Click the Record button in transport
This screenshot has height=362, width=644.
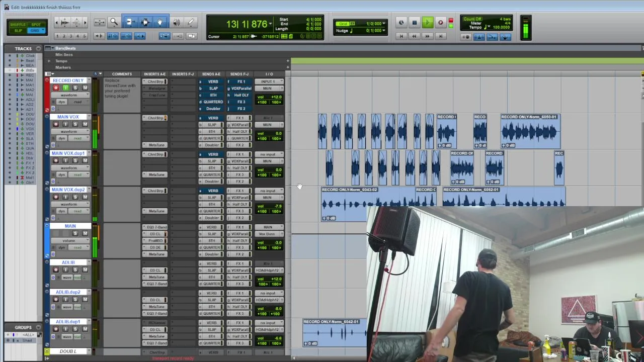pyautogui.click(x=440, y=23)
